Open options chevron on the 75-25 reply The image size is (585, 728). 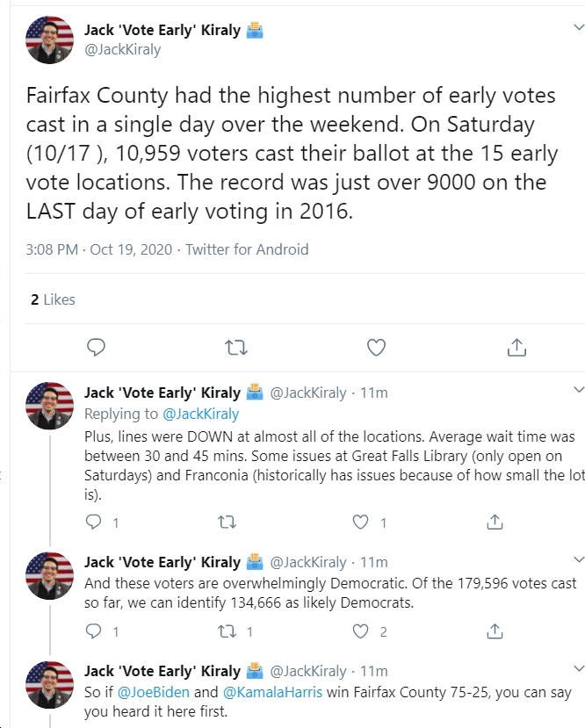[579, 668]
